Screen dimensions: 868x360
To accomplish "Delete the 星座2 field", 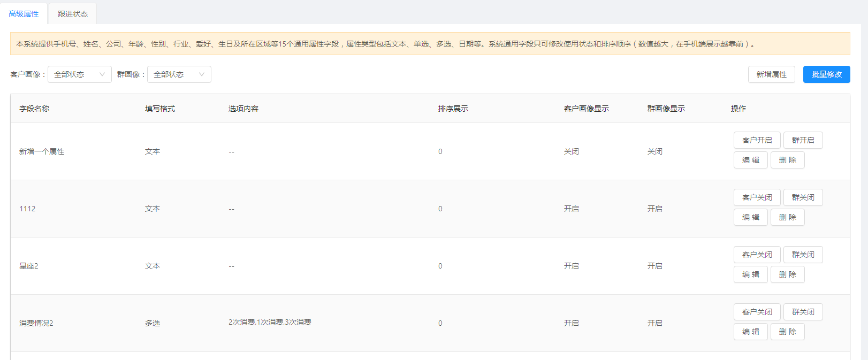I will (x=788, y=274).
